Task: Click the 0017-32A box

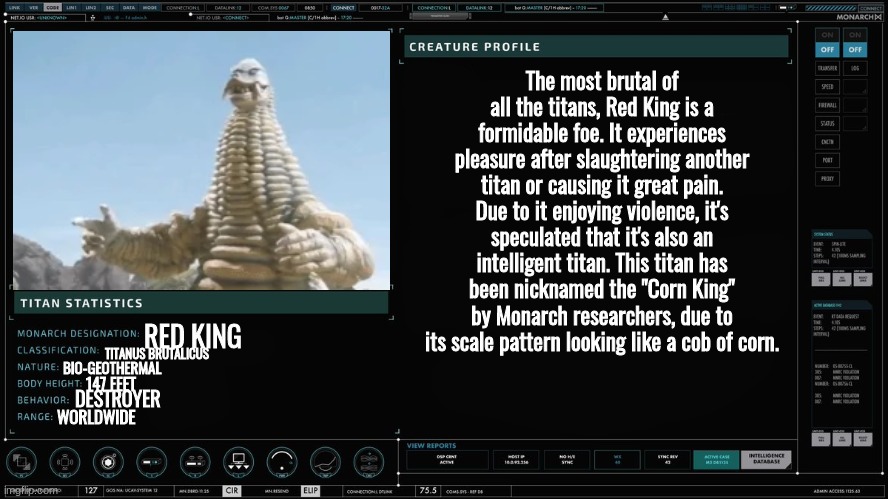Action: coord(381,8)
